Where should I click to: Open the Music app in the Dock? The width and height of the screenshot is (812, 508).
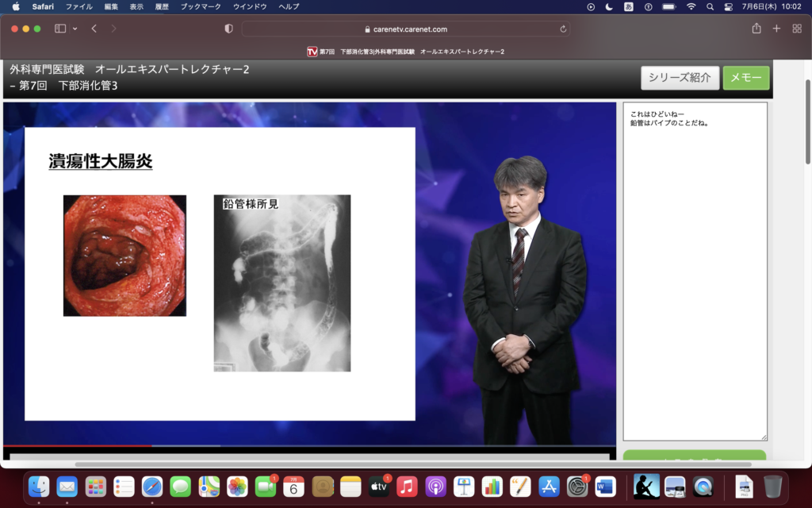click(407, 487)
